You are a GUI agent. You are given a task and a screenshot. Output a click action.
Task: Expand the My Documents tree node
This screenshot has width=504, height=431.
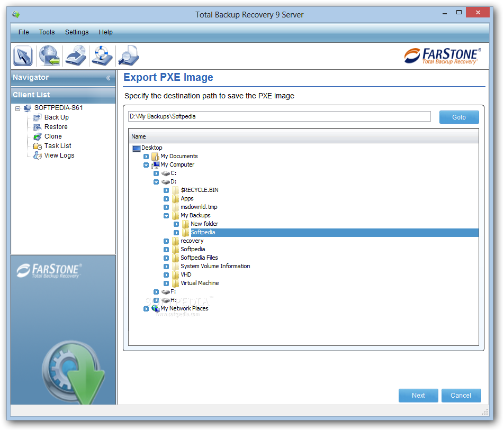point(146,157)
